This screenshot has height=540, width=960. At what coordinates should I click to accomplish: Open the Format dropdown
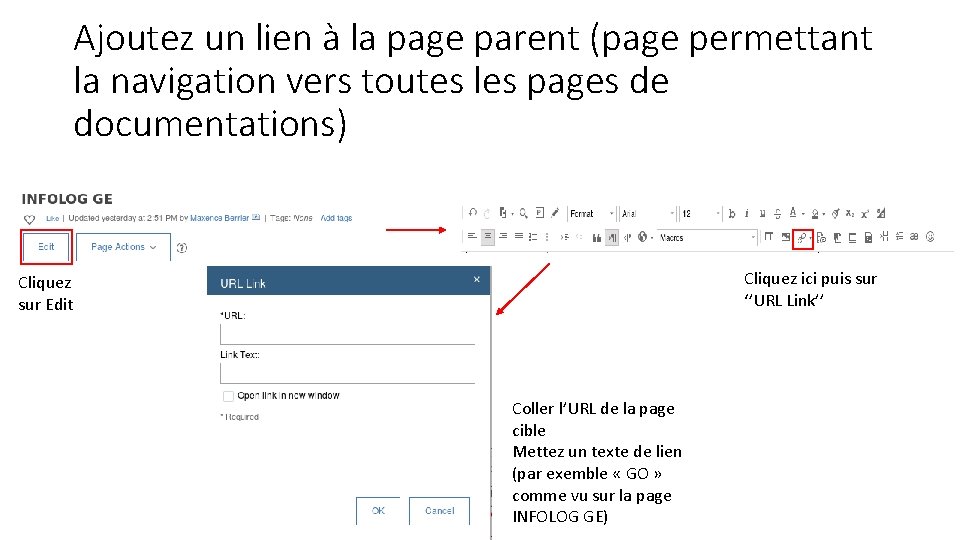coord(591,213)
